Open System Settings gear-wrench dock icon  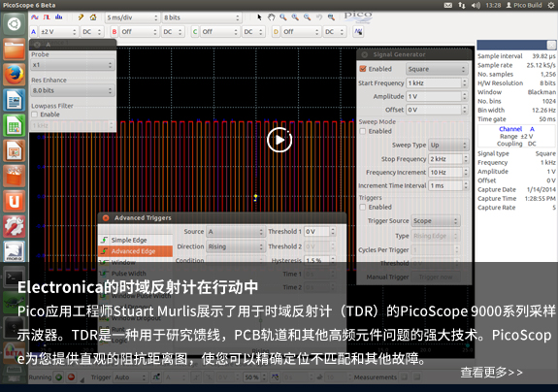[x=14, y=227]
